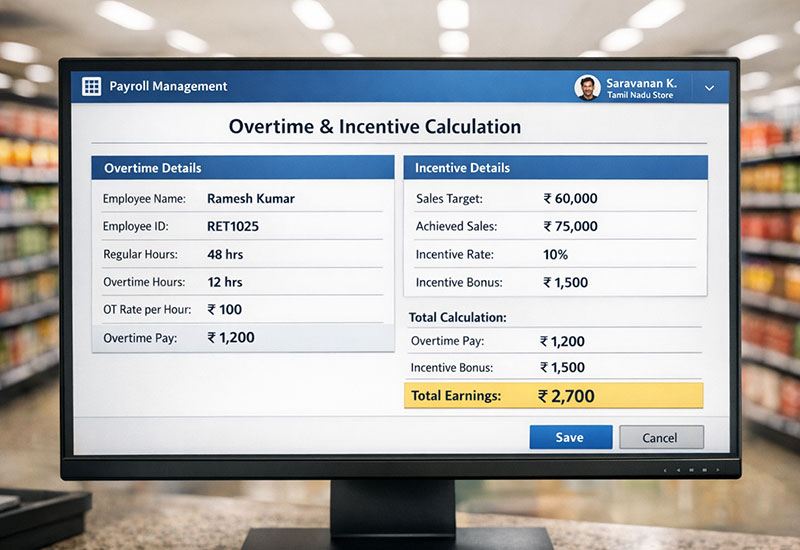Click the regular hours value '48 hrs'

225,254
